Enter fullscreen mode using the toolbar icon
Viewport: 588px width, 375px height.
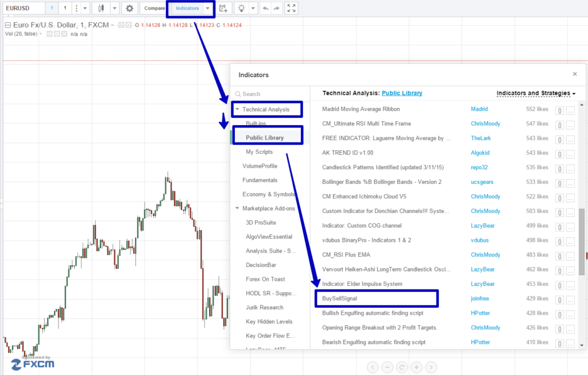pos(292,9)
